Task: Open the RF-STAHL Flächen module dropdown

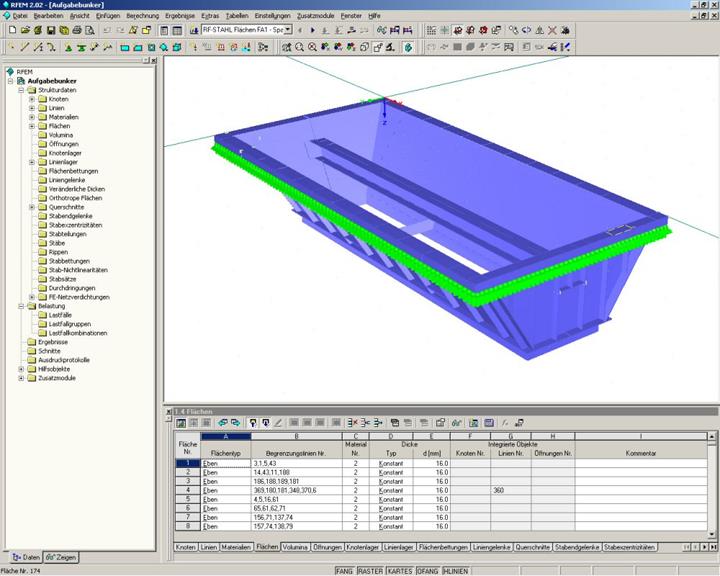Action: click(288, 30)
